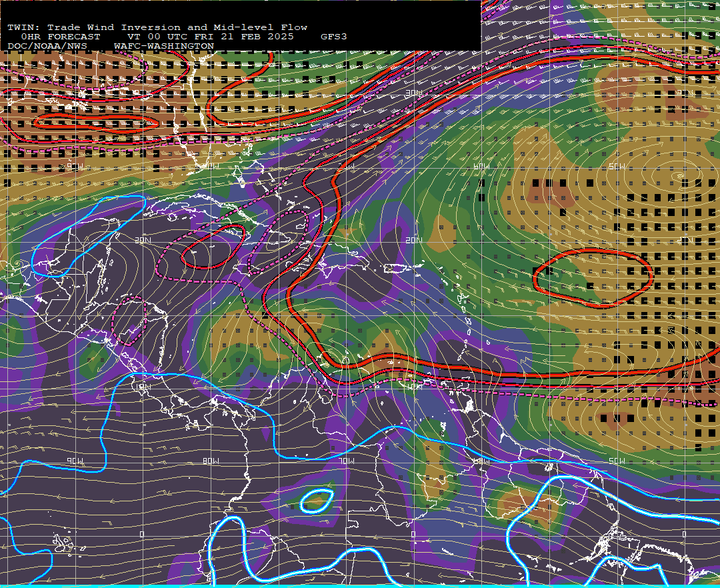Click the small cyan oval contour over Colombia
720x588 pixels.
pos(317,501)
